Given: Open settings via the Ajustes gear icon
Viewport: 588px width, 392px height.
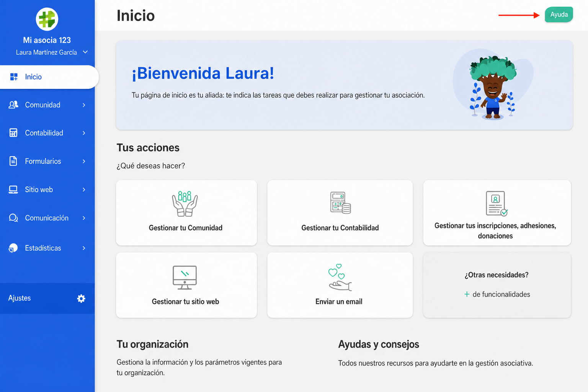Looking at the screenshot, I should [x=81, y=299].
